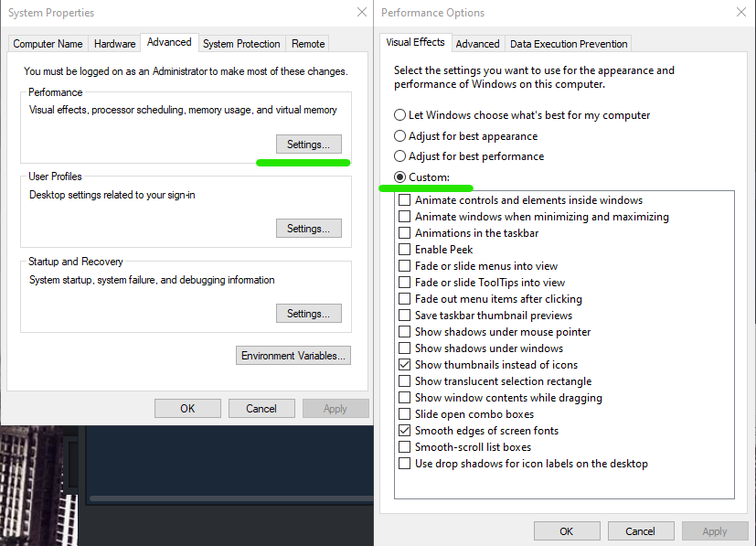756x546 pixels.
Task: Click Apply in System Properties
Action: coord(335,409)
